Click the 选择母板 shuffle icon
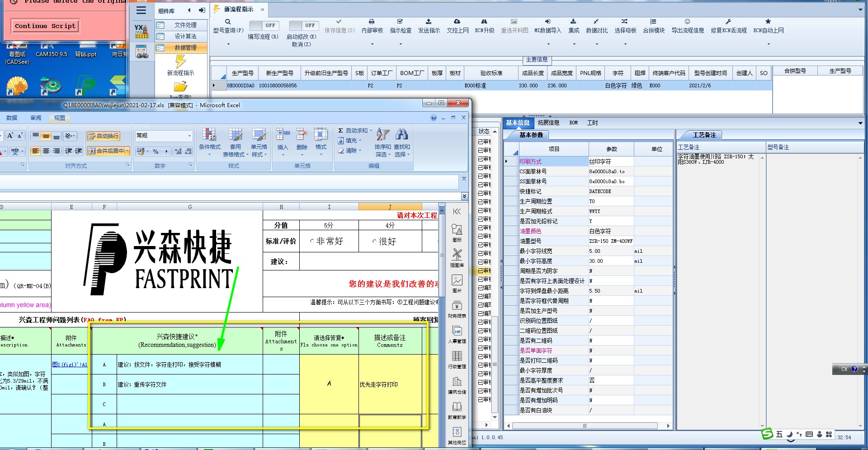This screenshot has height=450, width=868. pyautogui.click(x=625, y=21)
